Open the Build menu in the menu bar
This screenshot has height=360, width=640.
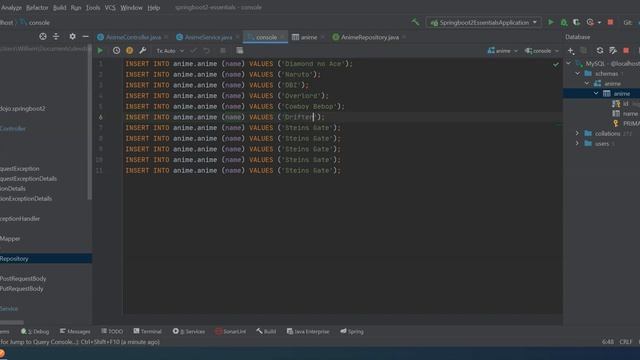60,7
